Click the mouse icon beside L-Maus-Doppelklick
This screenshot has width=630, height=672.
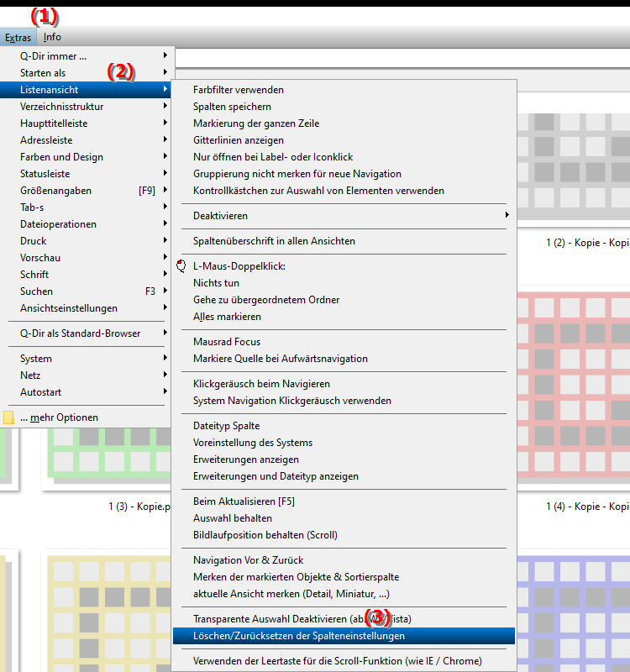(181, 266)
